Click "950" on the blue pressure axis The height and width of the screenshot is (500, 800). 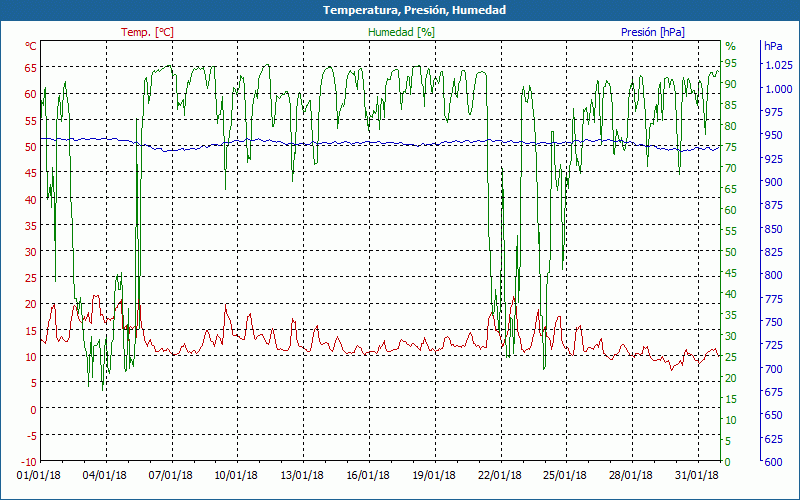773,135
